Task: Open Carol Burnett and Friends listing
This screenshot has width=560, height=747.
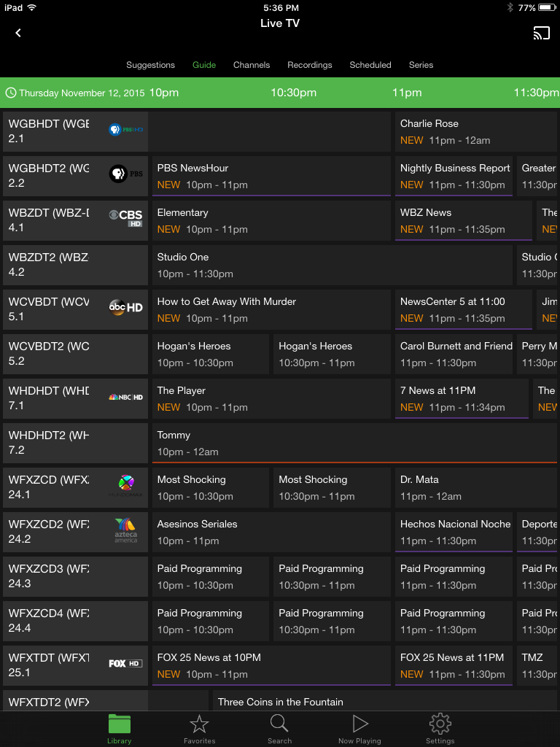Action: tap(454, 354)
